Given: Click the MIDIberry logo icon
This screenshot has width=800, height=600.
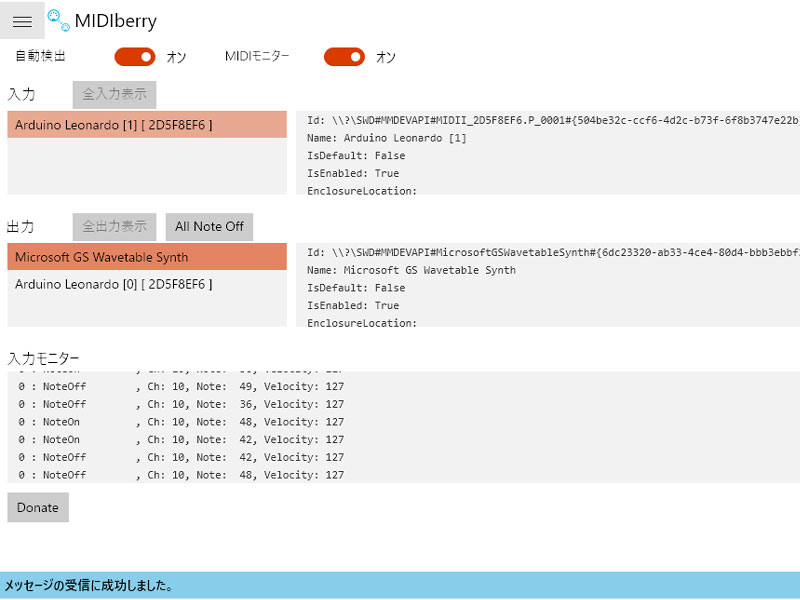Looking at the screenshot, I should 58,21.
